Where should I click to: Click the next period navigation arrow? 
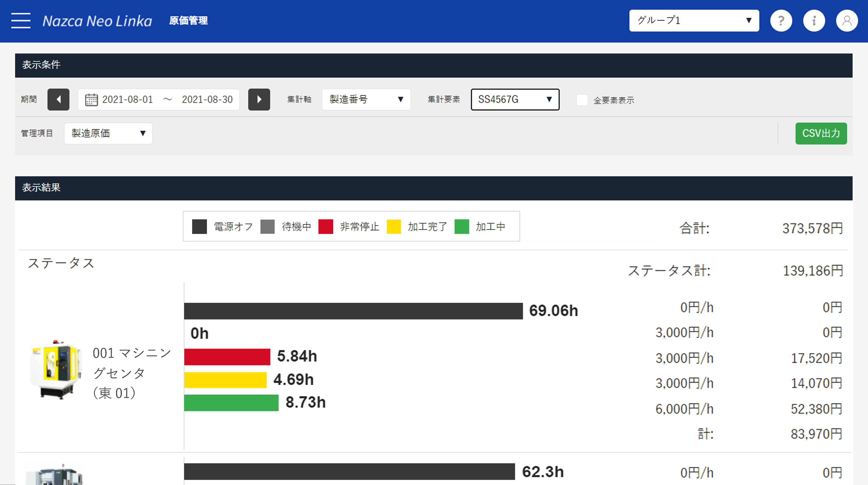(x=260, y=100)
